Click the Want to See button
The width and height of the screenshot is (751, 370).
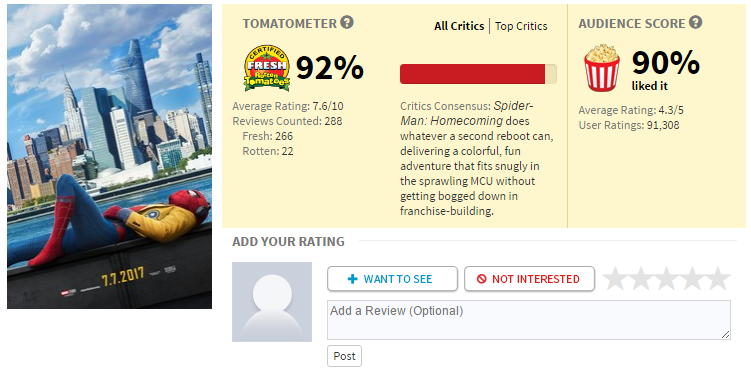tap(392, 279)
